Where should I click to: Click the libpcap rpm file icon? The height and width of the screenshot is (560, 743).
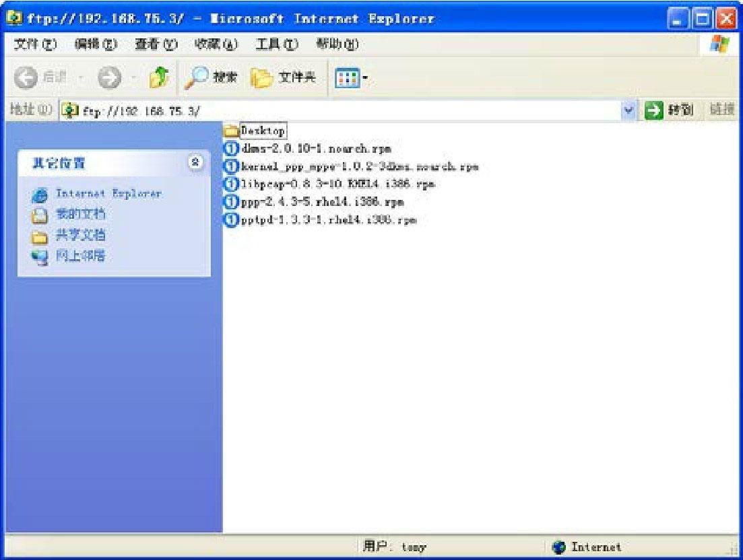click(x=231, y=184)
